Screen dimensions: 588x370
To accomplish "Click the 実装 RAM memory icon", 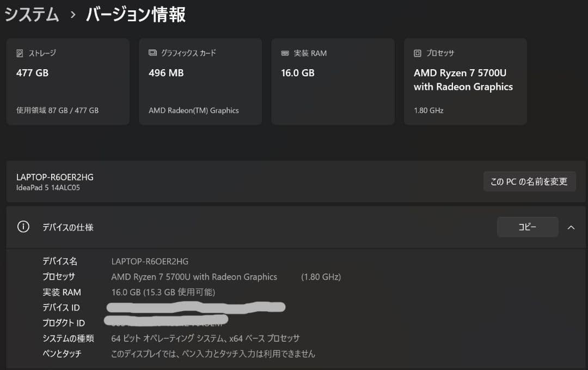I will pos(285,53).
